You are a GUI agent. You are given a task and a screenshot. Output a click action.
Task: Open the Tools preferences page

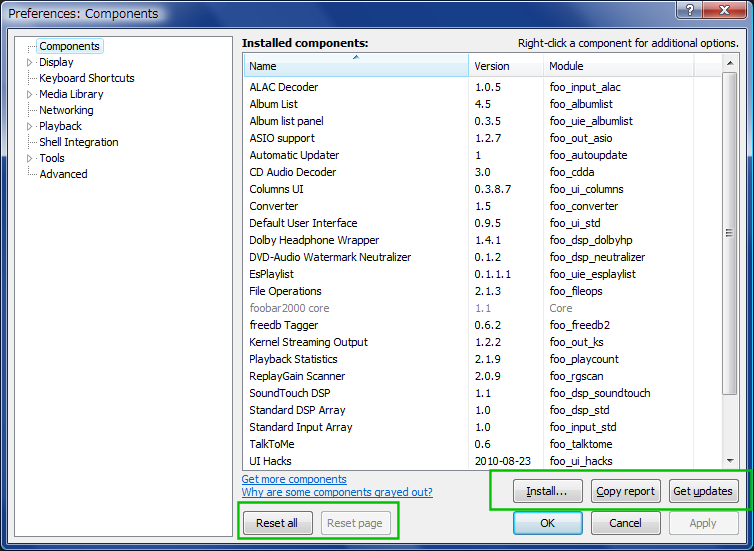coord(52,158)
